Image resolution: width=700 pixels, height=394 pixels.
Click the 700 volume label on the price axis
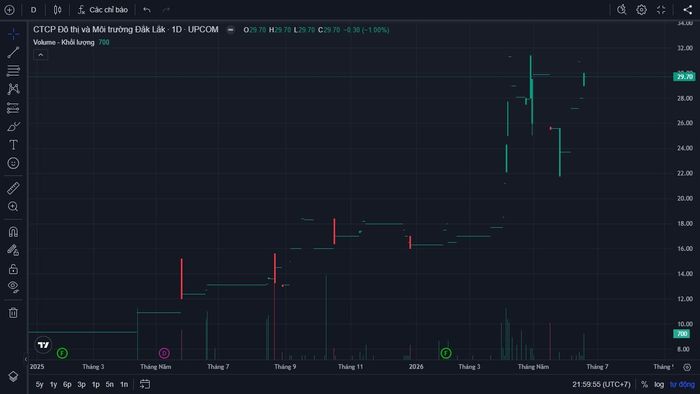pos(682,334)
